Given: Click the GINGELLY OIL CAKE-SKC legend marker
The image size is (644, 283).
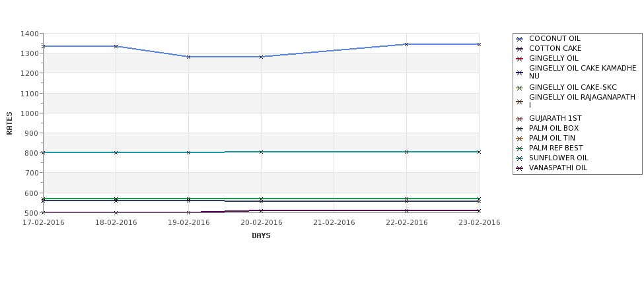Looking at the screenshot, I should [x=520, y=88].
